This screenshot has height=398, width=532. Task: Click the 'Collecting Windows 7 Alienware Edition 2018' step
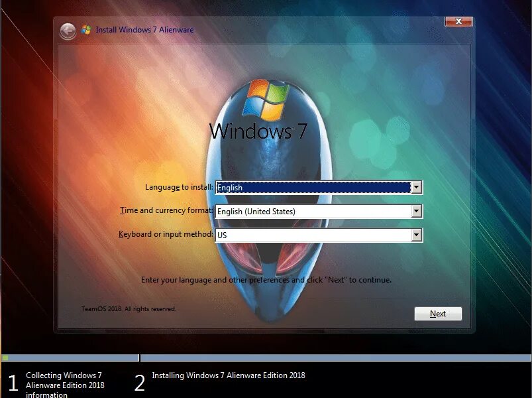click(65, 385)
